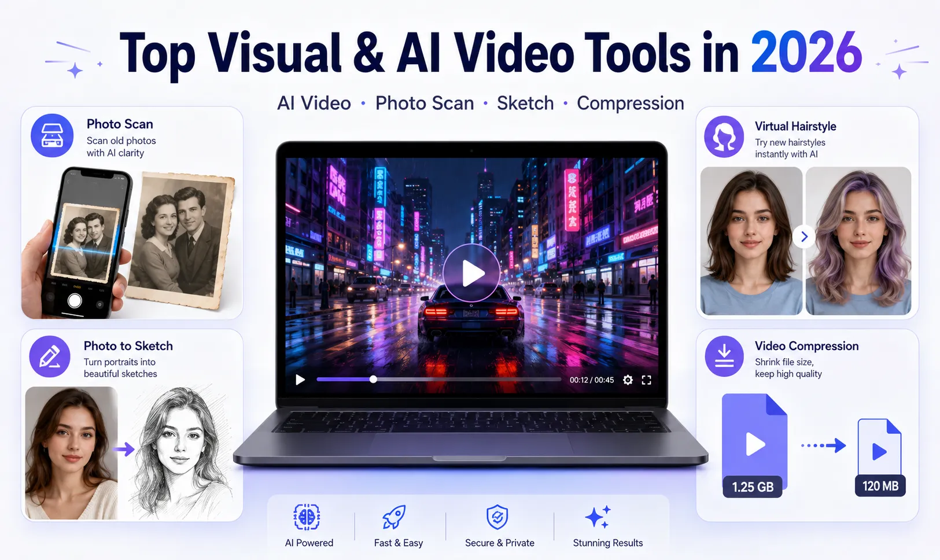The width and height of the screenshot is (940, 560).
Task: Click the Video Compression download icon
Action: [x=724, y=356]
